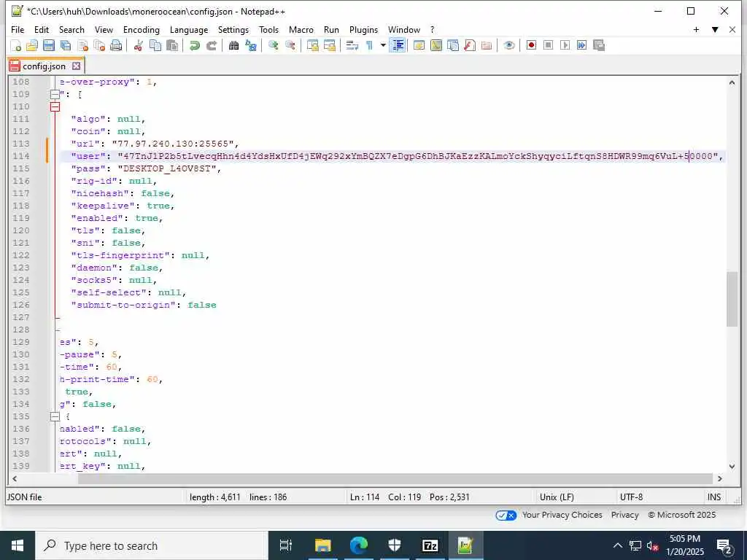Create a new document with the New icon
747x560 pixels.
(x=16, y=45)
